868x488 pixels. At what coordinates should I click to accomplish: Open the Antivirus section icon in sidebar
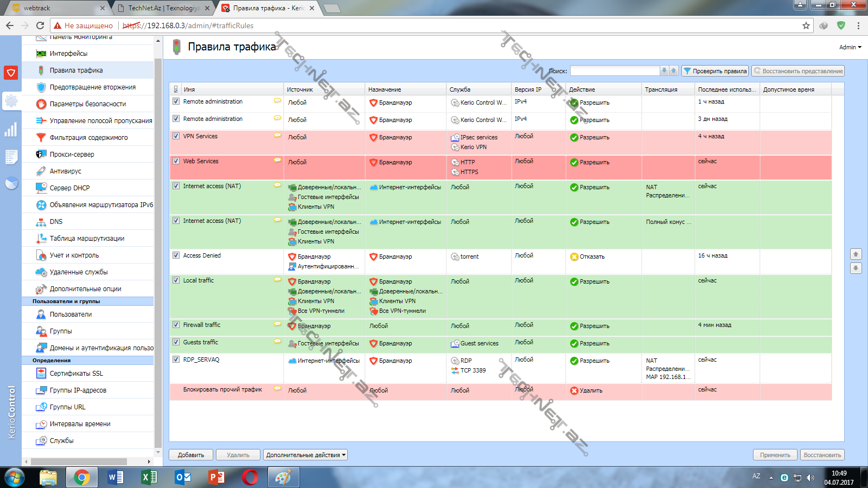(x=41, y=171)
